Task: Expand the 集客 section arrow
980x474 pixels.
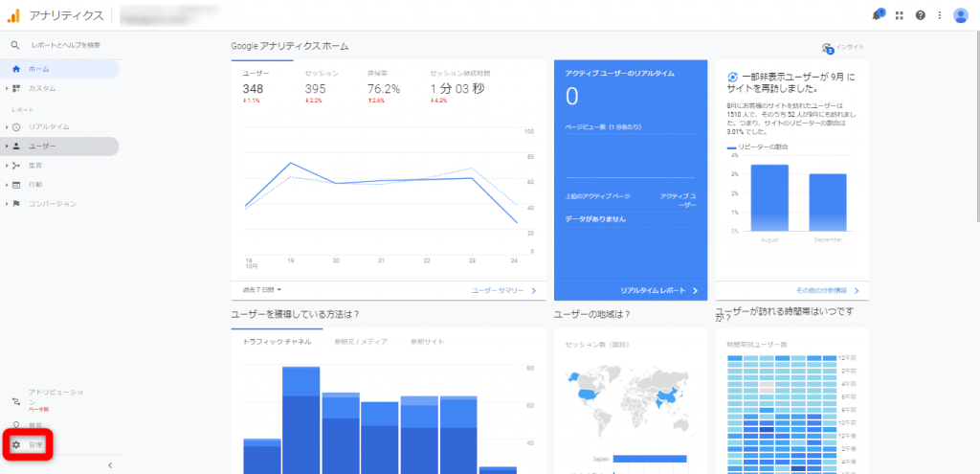Action: pyautogui.click(x=7, y=166)
